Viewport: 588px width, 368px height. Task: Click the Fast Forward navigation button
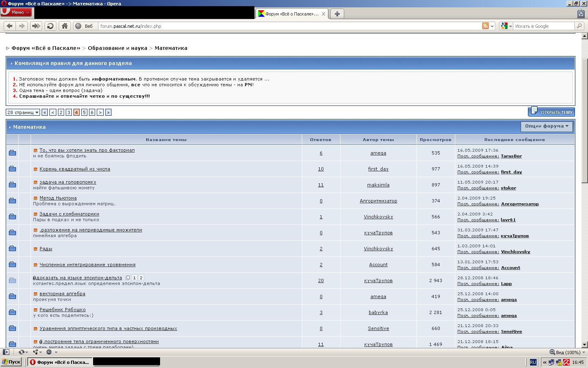pyautogui.click(x=36, y=26)
